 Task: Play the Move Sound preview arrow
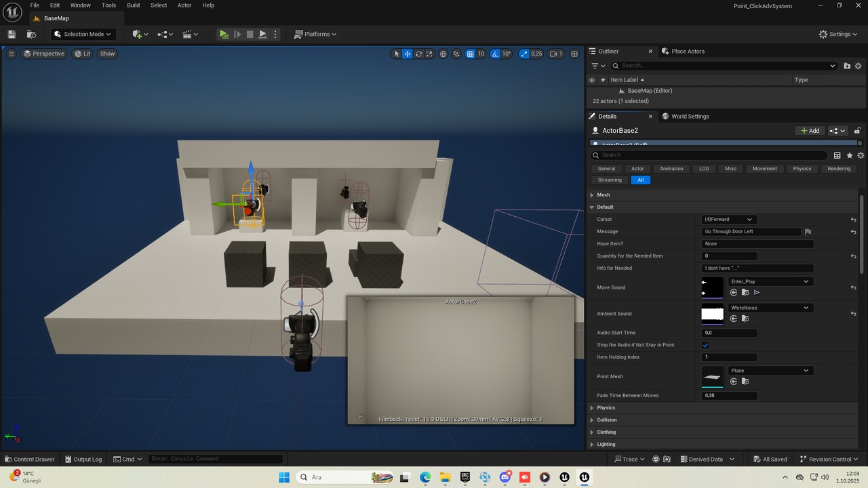pyautogui.click(x=757, y=292)
